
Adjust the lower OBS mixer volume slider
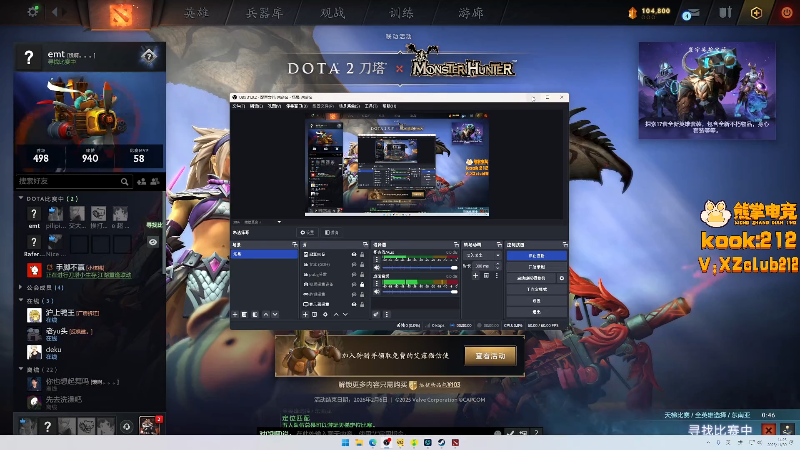[419, 291]
